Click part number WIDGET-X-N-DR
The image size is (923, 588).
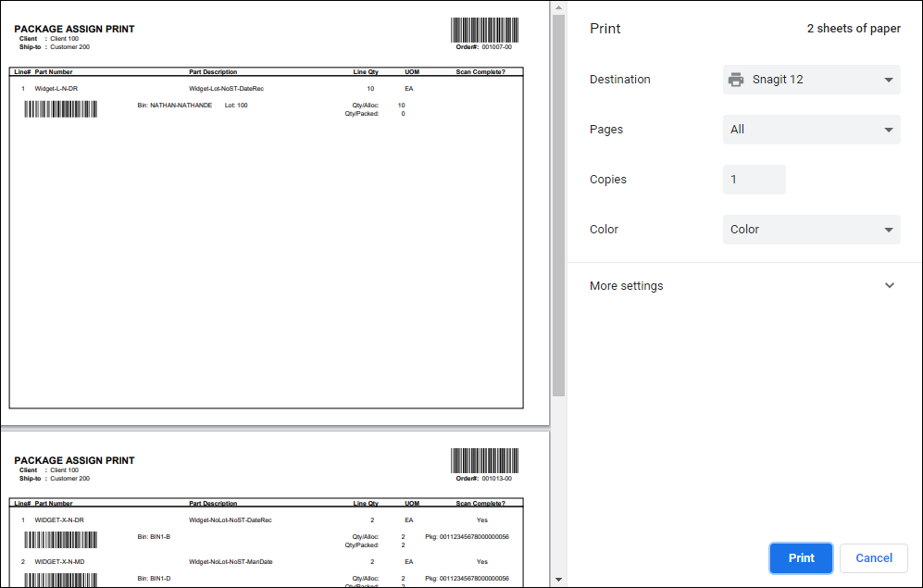[x=59, y=520]
